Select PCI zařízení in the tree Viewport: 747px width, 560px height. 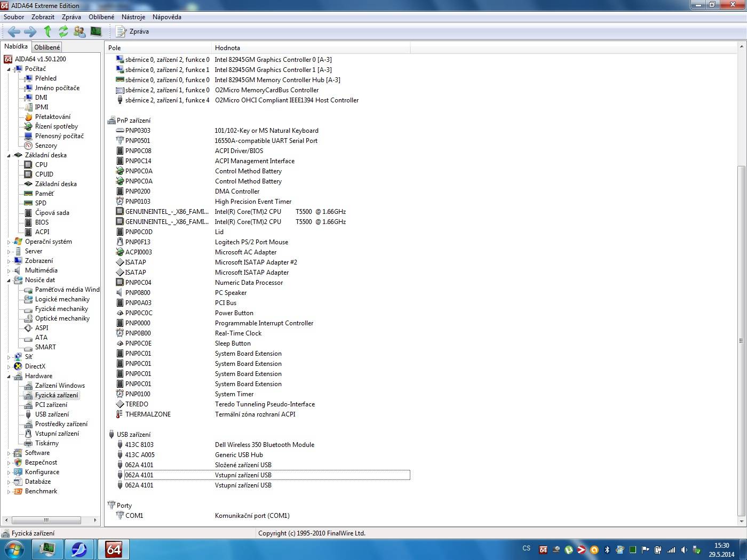point(51,405)
